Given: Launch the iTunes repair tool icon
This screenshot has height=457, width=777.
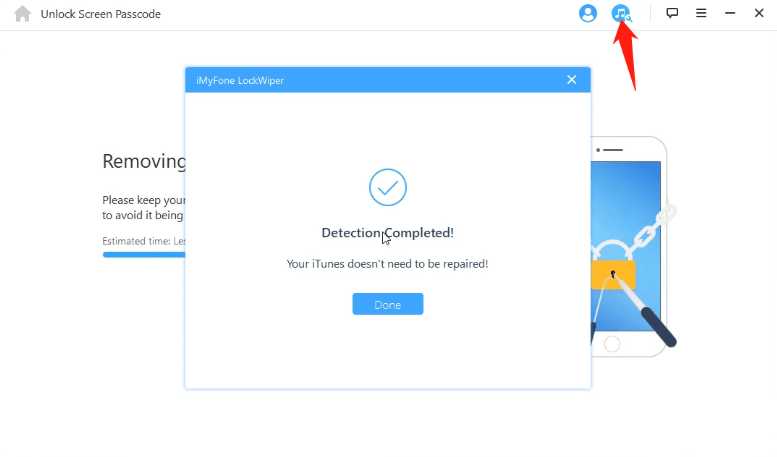Looking at the screenshot, I should click(x=621, y=13).
